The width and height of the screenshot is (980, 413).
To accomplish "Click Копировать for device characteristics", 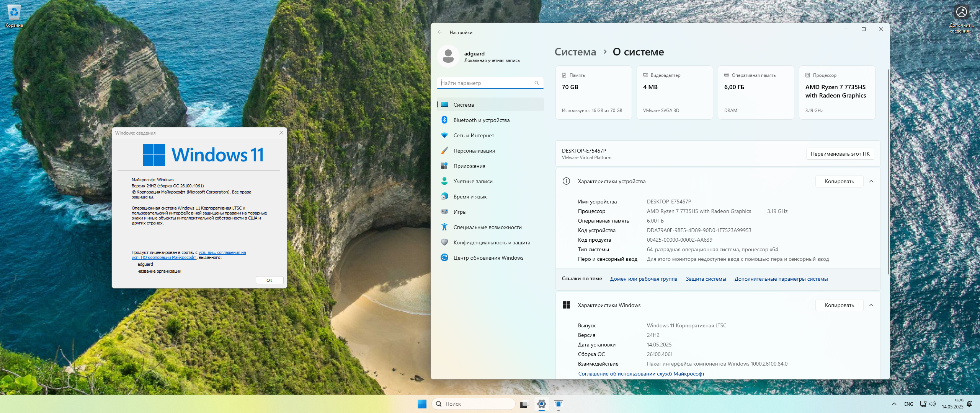I will (x=839, y=181).
